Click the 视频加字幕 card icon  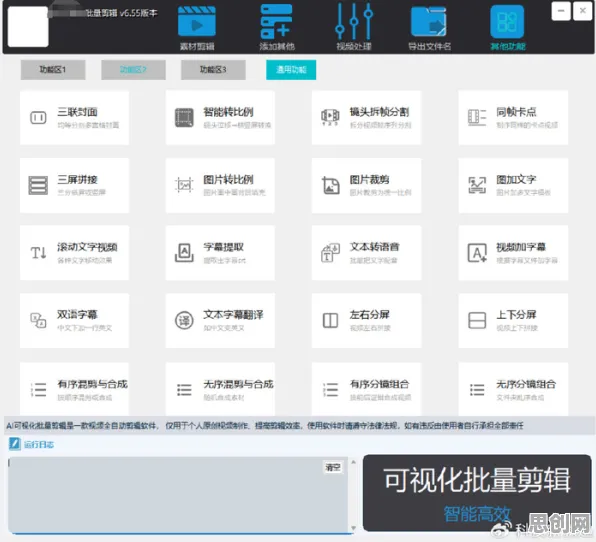(477, 253)
